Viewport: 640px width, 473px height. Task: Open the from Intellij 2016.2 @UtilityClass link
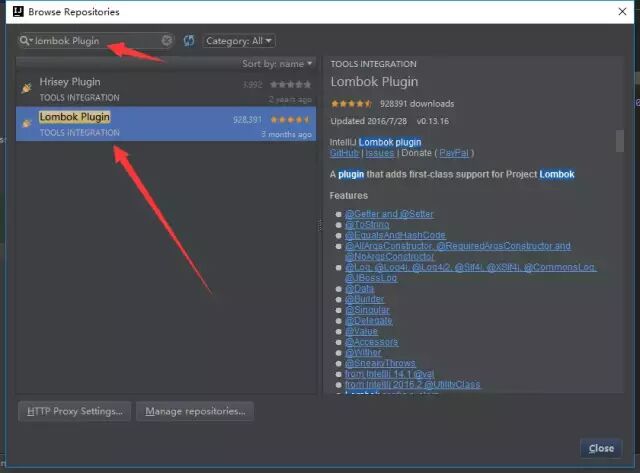(x=413, y=384)
